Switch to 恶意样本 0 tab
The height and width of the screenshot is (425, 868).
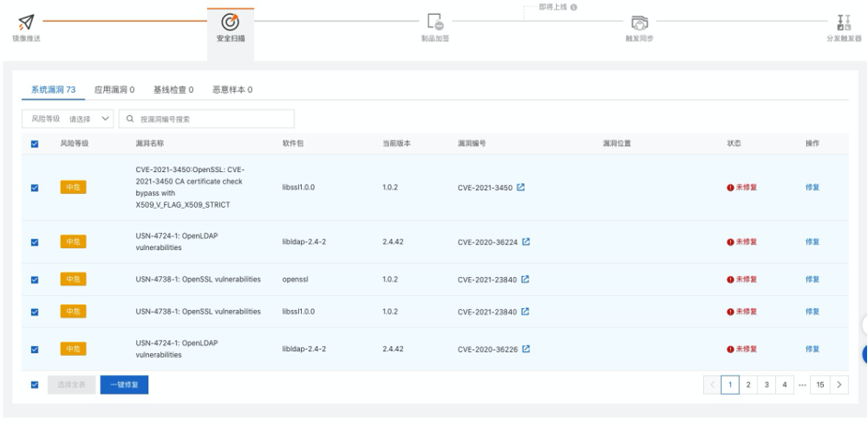[x=233, y=89]
